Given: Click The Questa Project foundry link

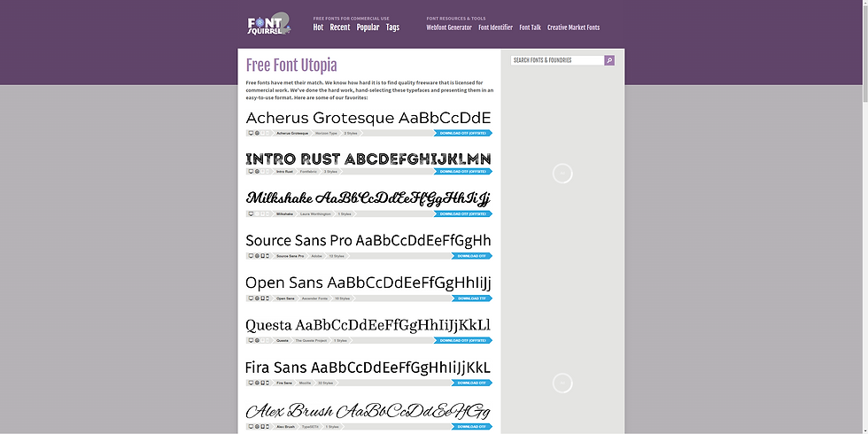Looking at the screenshot, I should pos(311,340).
